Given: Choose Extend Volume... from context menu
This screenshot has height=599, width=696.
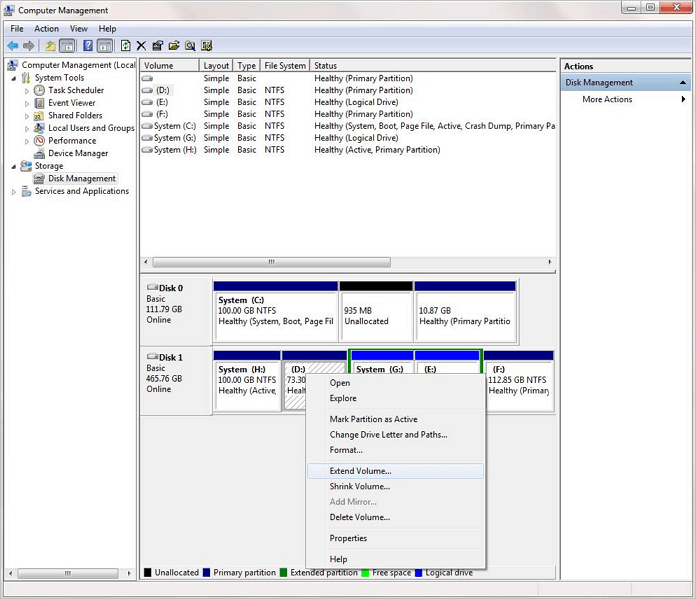Looking at the screenshot, I should 361,471.
